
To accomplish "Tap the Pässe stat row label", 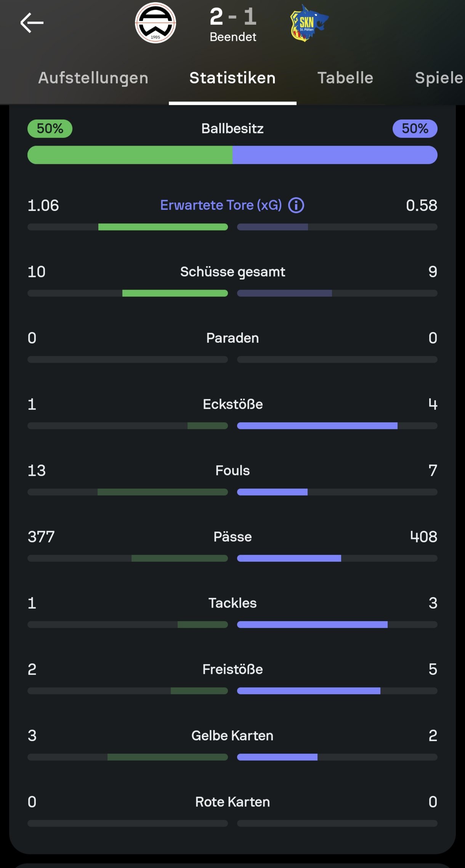I will pyautogui.click(x=232, y=537).
